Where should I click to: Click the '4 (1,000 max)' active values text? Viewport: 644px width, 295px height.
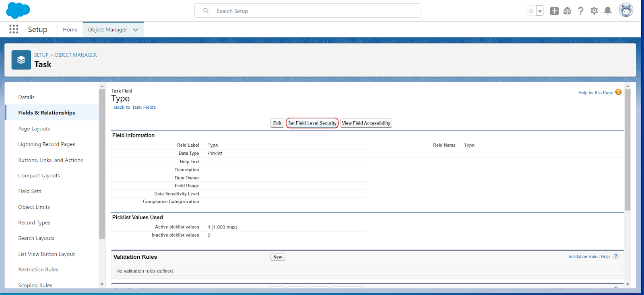(x=222, y=227)
